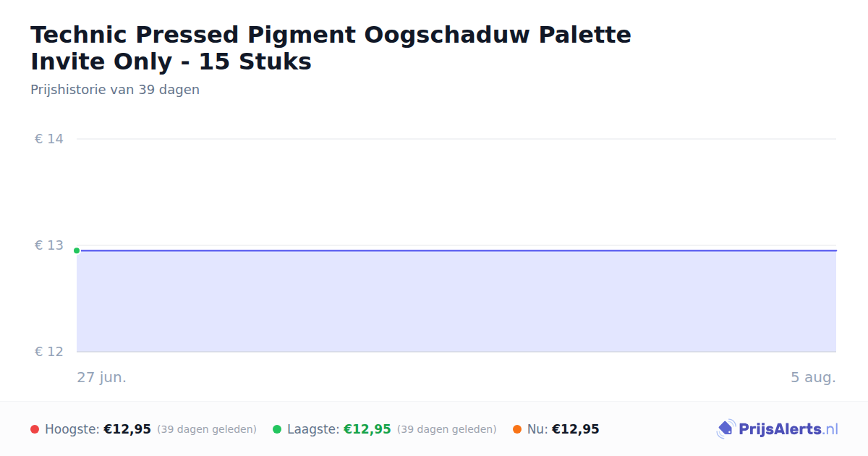Click the product title Technic Pressed Pigment heading
Viewport: 868px width, 456px height.
pos(331,48)
